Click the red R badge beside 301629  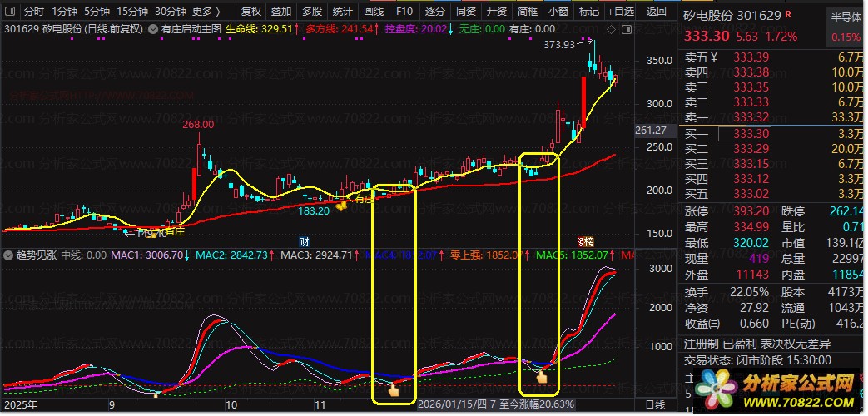coord(788,15)
